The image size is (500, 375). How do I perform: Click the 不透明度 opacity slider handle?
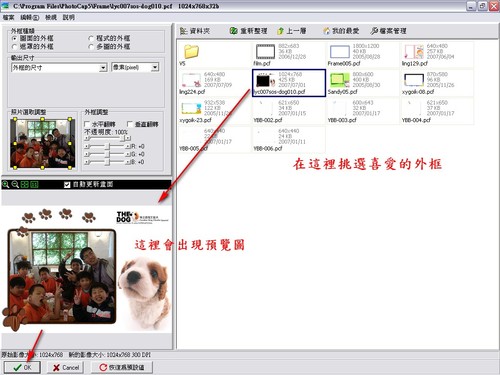[x=123, y=138]
